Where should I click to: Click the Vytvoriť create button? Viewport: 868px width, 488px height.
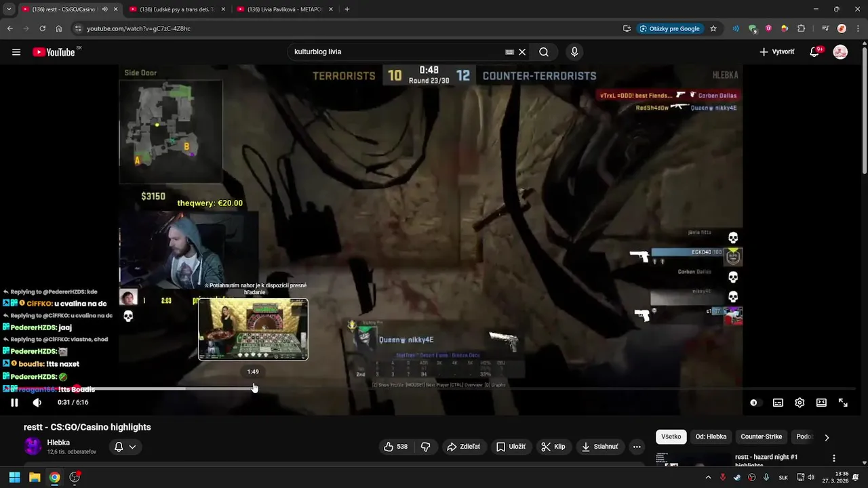pyautogui.click(x=776, y=52)
